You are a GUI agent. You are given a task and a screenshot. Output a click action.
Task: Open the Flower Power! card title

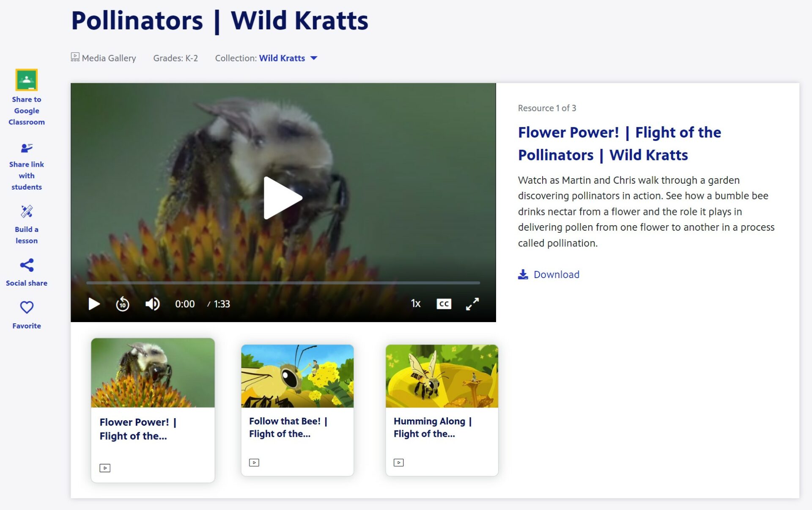click(138, 429)
